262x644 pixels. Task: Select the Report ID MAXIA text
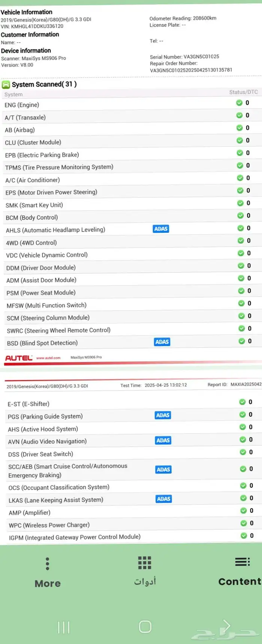click(x=235, y=384)
